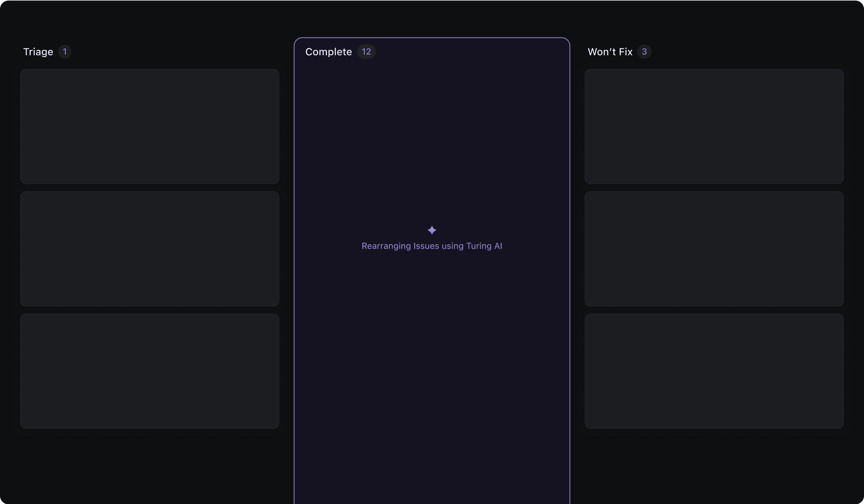Click the Won't Fix count badge showing 3
Viewport: 864px width, 504px height.
pyautogui.click(x=644, y=52)
